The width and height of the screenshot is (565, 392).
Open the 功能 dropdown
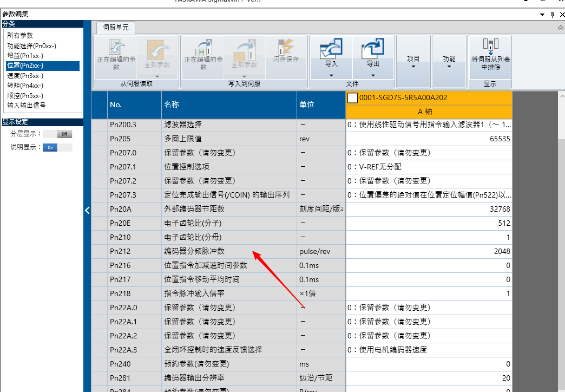tap(449, 61)
